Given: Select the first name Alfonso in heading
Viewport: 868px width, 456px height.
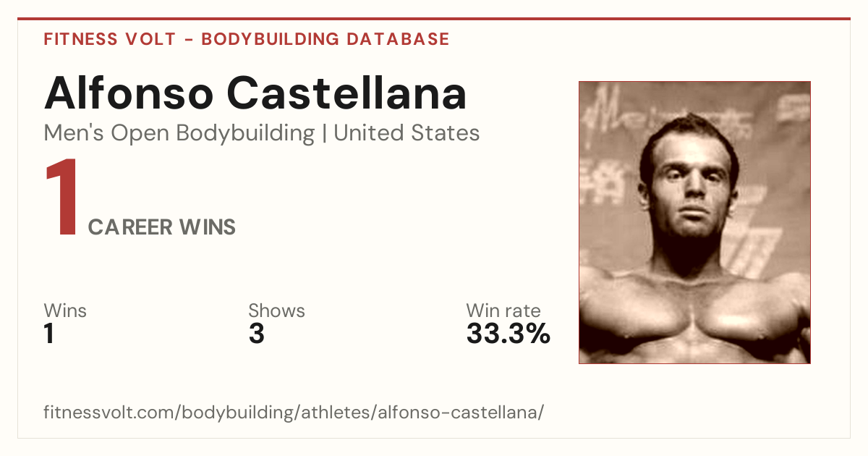Looking at the screenshot, I should click(127, 93).
